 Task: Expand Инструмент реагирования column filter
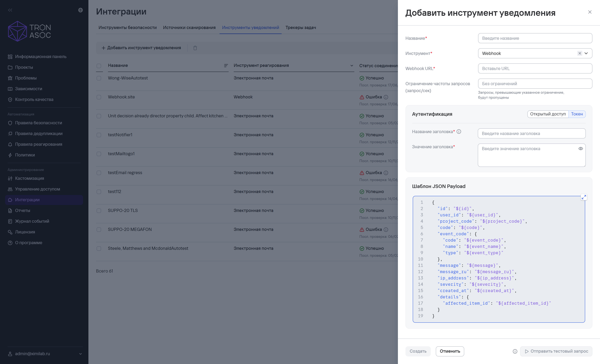click(x=352, y=66)
